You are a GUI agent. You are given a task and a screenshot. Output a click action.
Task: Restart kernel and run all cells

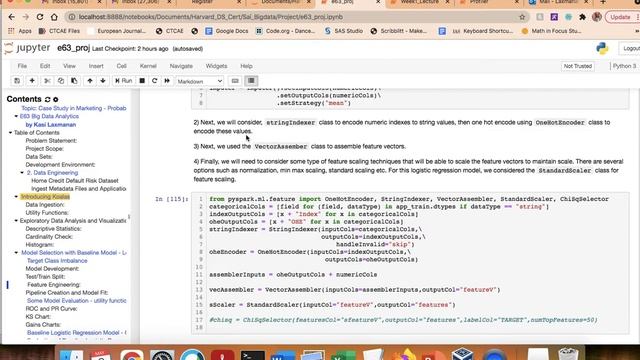coord(167,81)
